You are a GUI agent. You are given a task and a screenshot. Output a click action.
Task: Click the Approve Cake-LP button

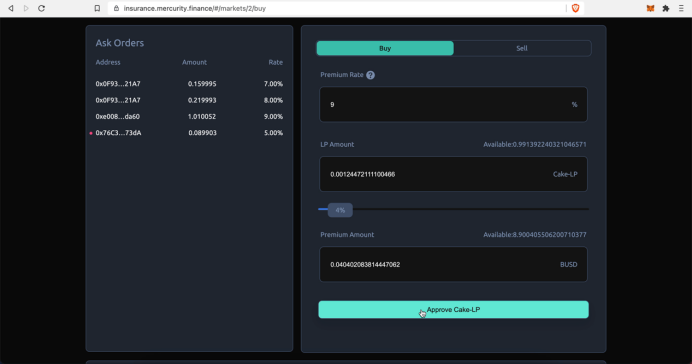pyautogui.click(x=453, y=310)
